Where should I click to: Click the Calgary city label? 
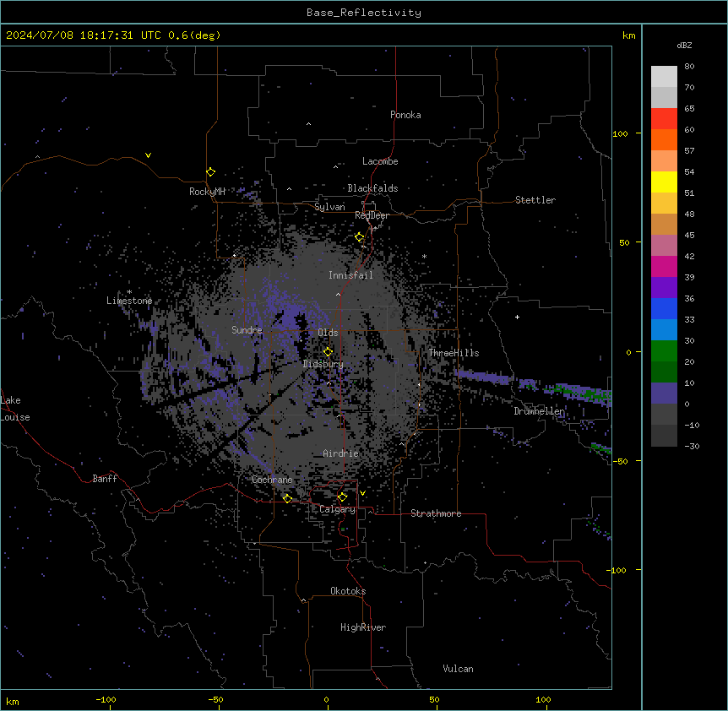tap(337, 509)
